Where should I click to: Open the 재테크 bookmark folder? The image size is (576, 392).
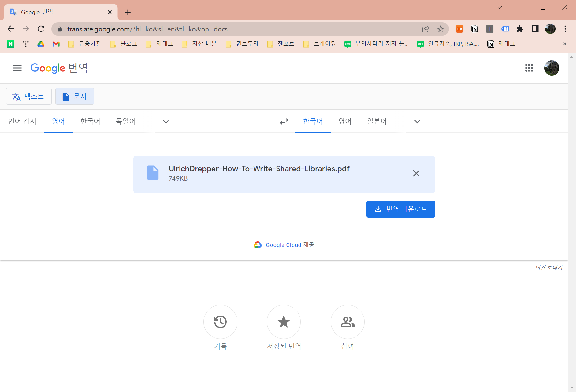point(160,44)
